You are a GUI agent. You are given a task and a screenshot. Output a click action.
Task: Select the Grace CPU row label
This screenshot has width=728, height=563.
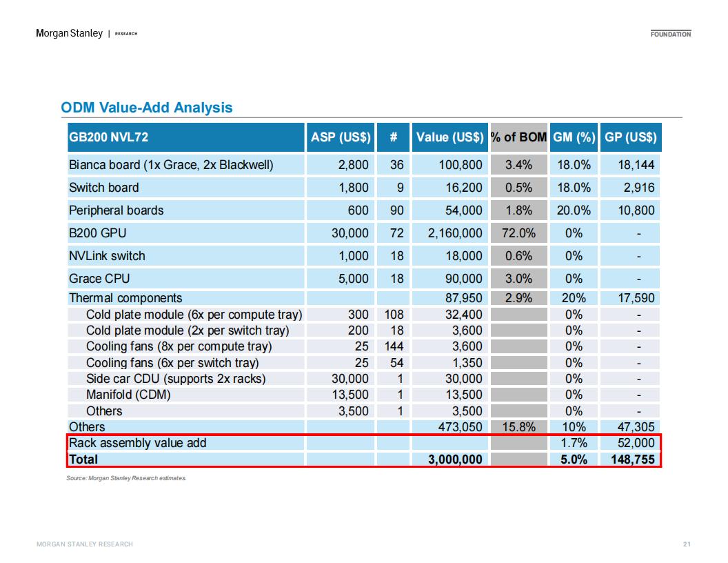coord(99,279)
